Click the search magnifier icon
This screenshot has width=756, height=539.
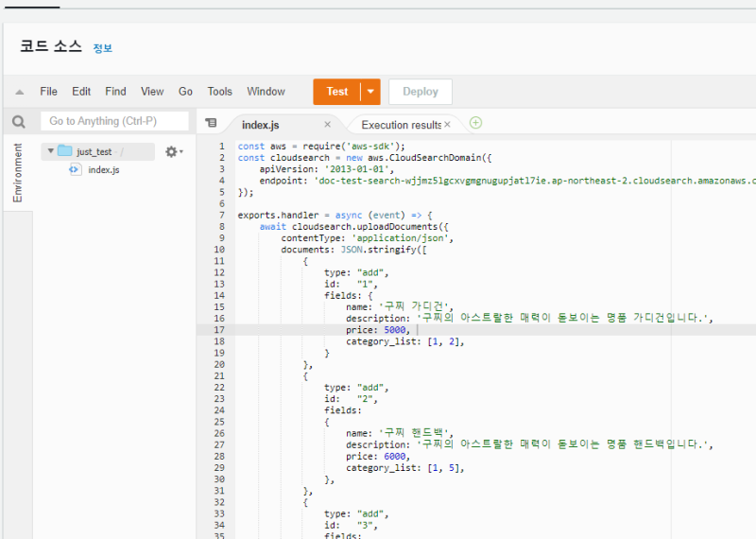click(x=19, y=122)
